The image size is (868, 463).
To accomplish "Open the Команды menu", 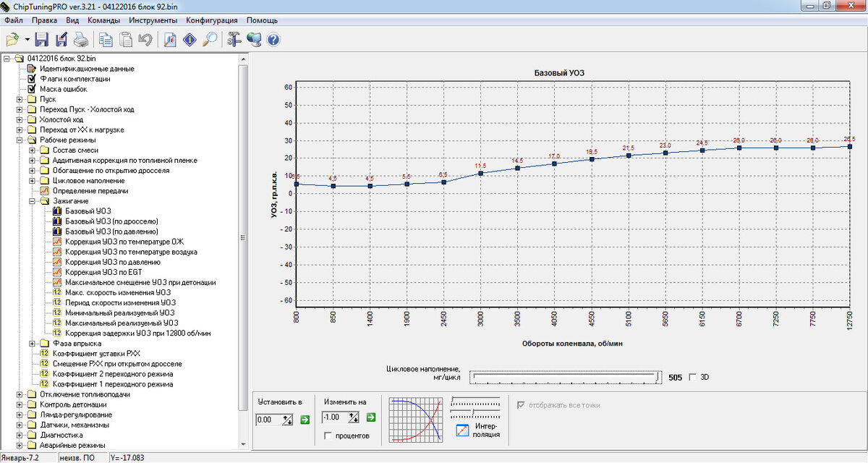I will click(105, 20).
